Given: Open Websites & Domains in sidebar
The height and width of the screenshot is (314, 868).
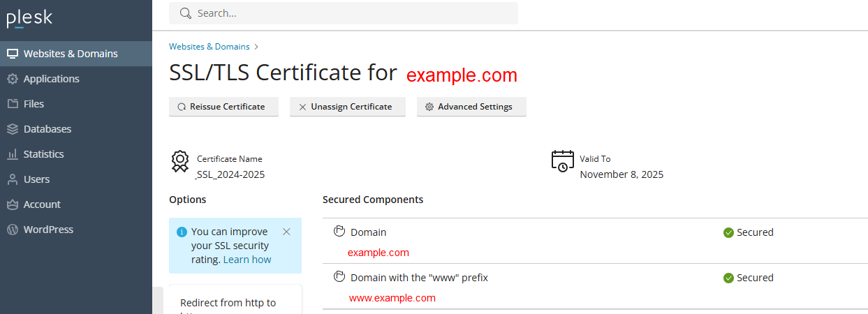Looking at the screenshot, I should click(x=70, y=54).
